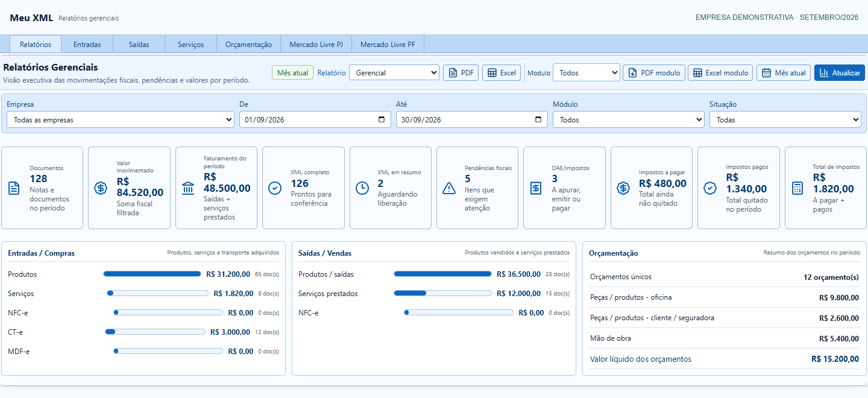The width and height of the screenshot is (868, 398).
Task: Click the Até date input field
Action: [464, 119]
